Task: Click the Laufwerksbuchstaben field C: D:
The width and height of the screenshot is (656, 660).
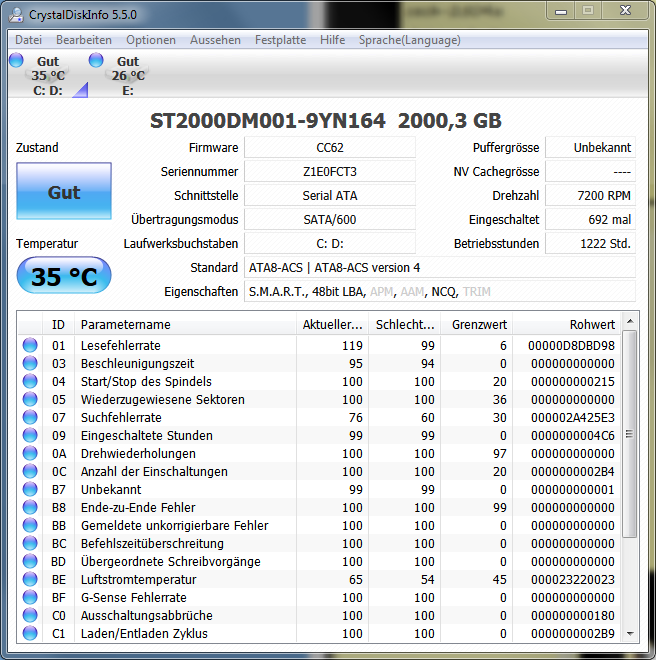Action: click(330, 243)
